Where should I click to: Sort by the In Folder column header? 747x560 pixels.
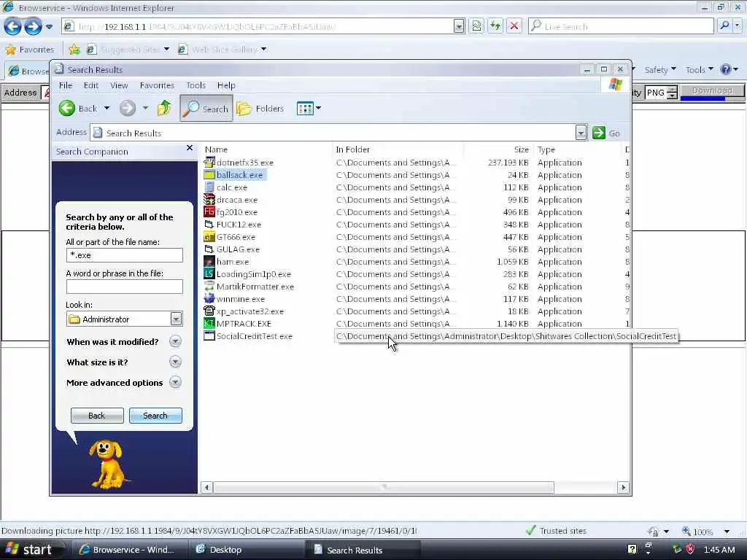(x=398, y=149)
